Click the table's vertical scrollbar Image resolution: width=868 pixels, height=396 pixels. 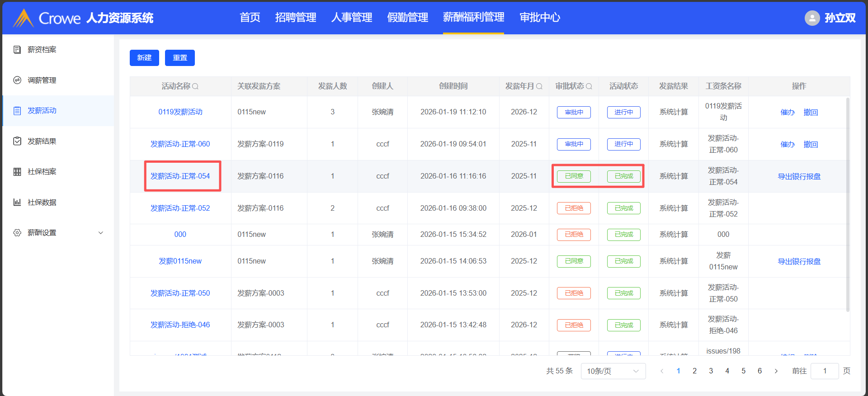848,203
